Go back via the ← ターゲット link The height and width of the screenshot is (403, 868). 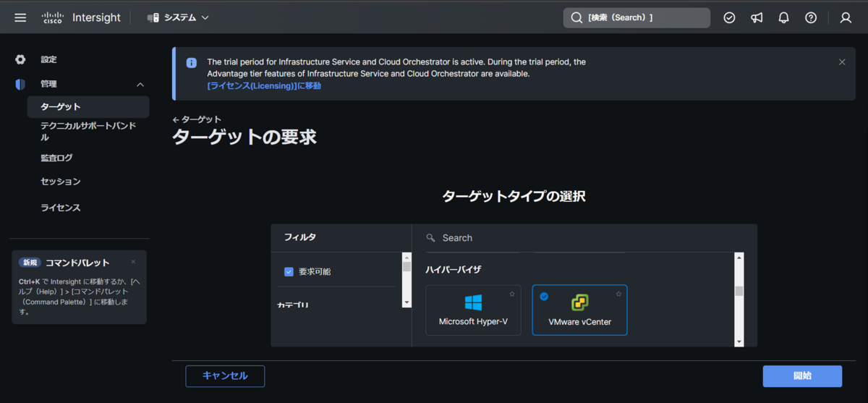197,119
